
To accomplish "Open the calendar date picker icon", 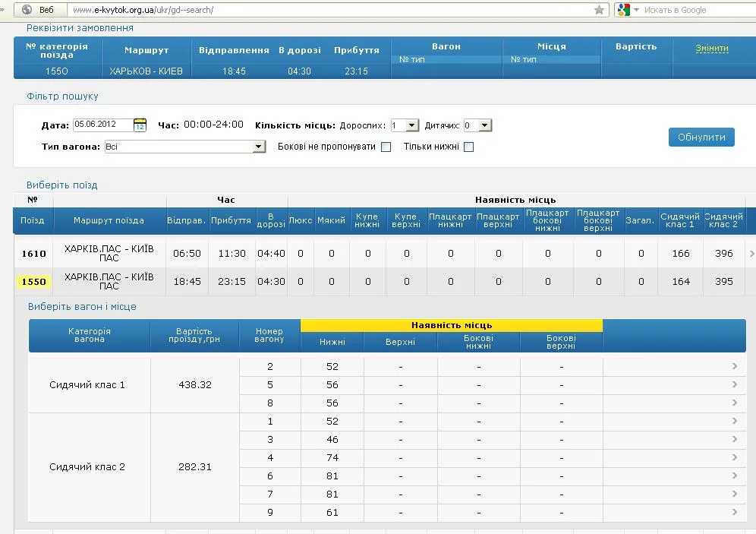I will [140, 125].
